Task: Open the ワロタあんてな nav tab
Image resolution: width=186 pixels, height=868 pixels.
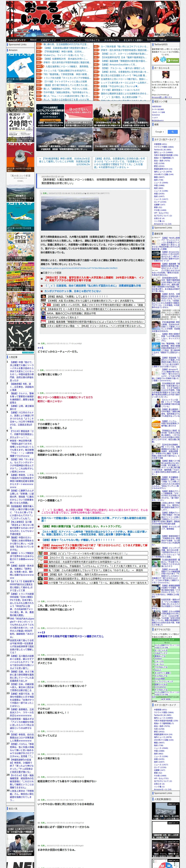Action: pos(92,40)
